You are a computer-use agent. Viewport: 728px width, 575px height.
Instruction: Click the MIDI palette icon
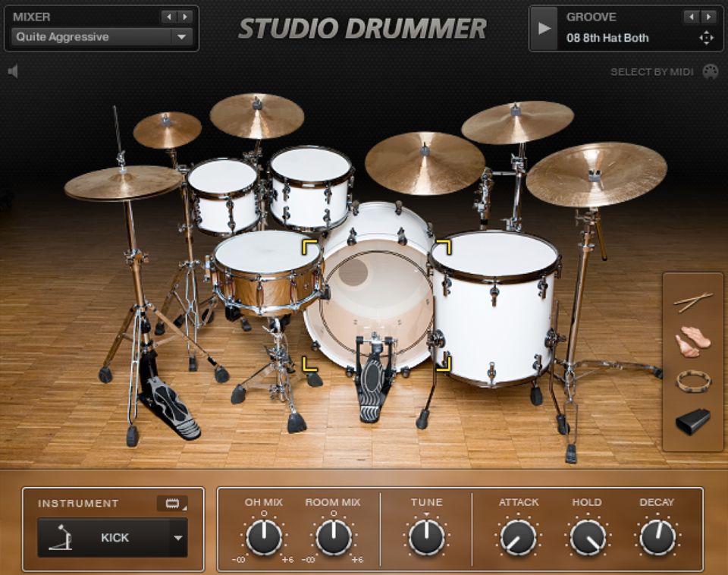(710, 72)
